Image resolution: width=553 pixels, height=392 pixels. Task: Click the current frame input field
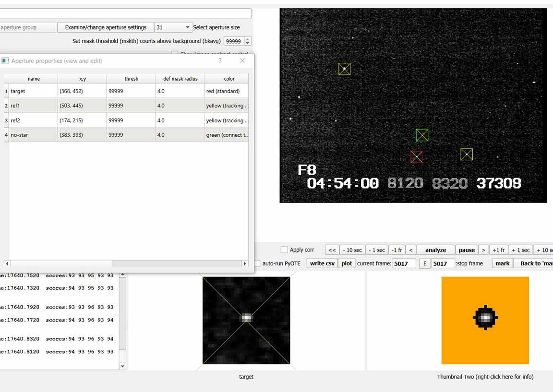[x=404, y=263]
